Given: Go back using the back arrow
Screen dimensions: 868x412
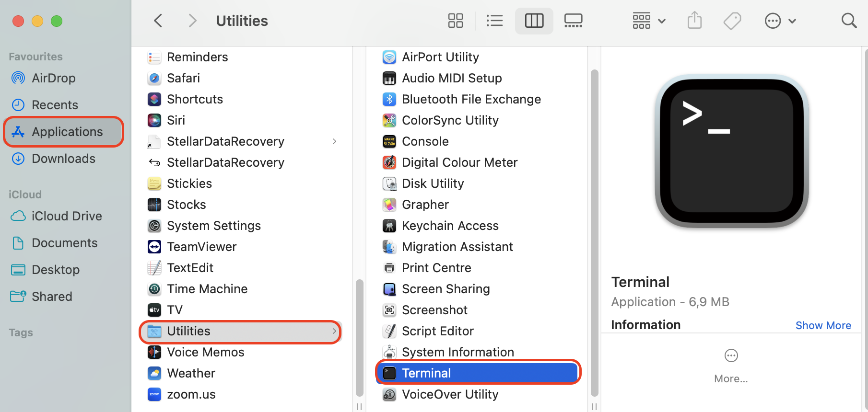Looking at the screenshot, I should coord(158,21).
